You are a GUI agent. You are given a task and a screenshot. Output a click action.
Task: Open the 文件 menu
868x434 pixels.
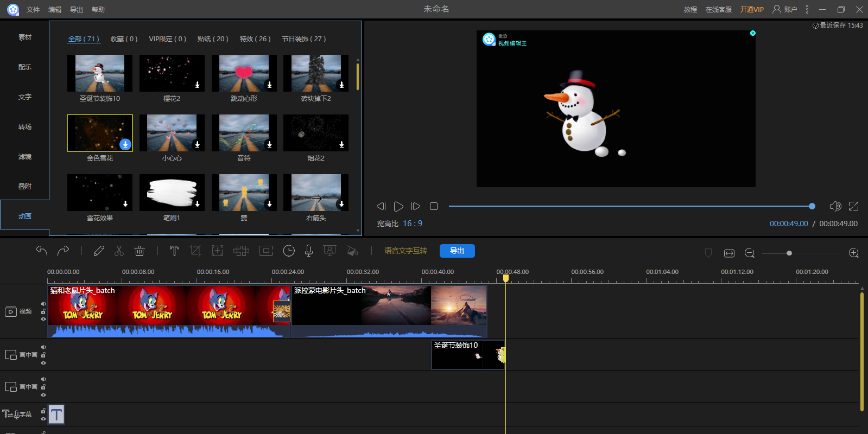(33, 10)
